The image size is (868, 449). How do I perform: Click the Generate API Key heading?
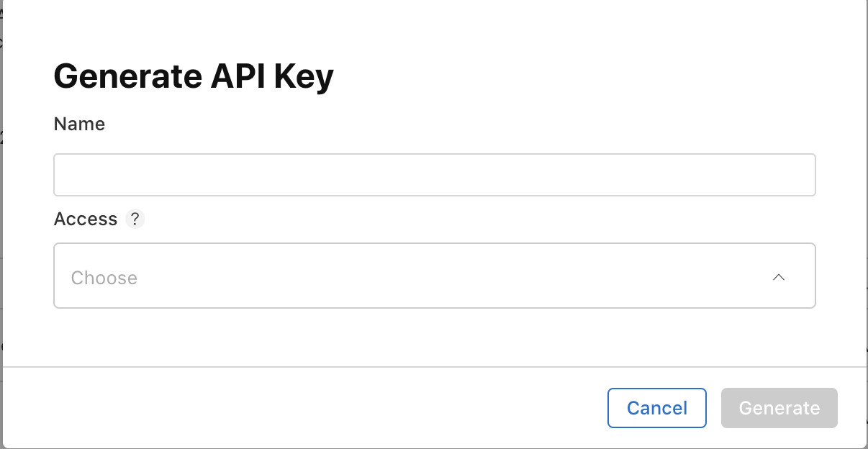[194, 76]
